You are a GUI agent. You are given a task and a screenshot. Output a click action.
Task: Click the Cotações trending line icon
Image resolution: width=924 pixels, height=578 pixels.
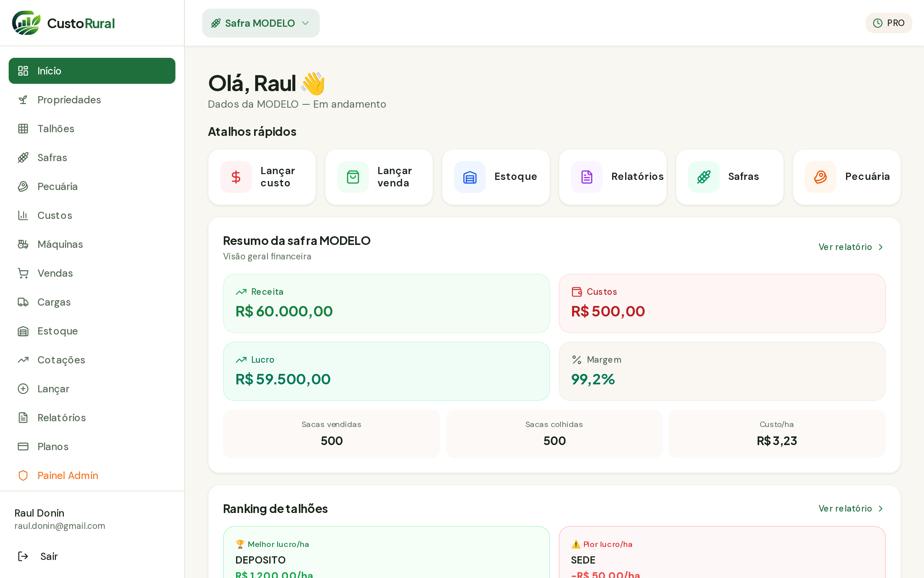[x=23, y=360]
